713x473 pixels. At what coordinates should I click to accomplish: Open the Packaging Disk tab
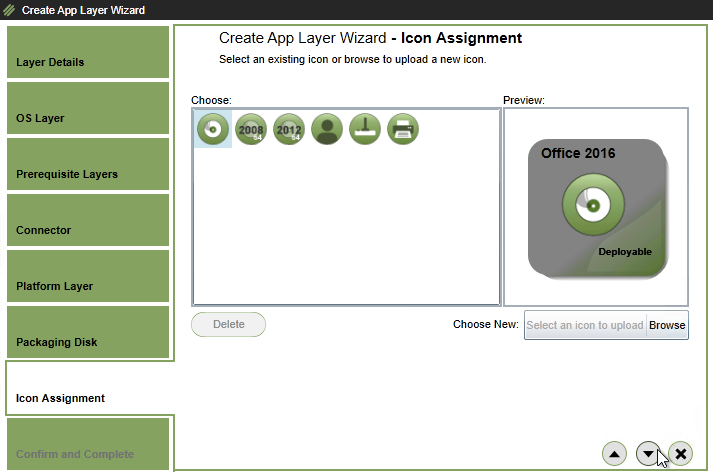88,332
